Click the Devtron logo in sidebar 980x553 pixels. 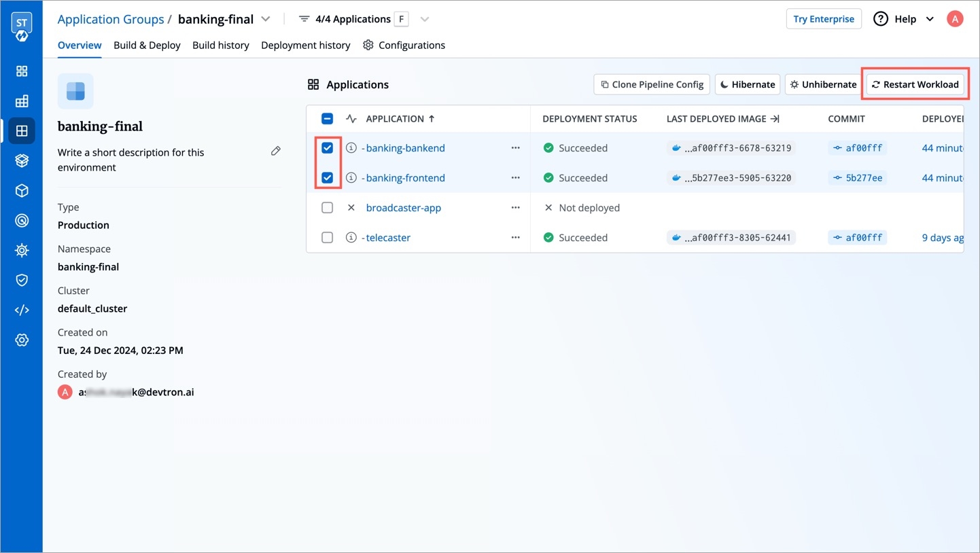[x=22, y=27]
